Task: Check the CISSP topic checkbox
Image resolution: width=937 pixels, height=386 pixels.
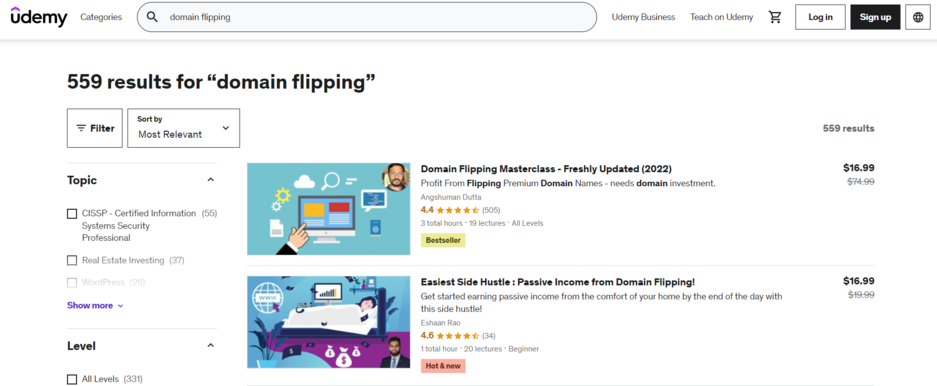Action: tap(72, 213)
